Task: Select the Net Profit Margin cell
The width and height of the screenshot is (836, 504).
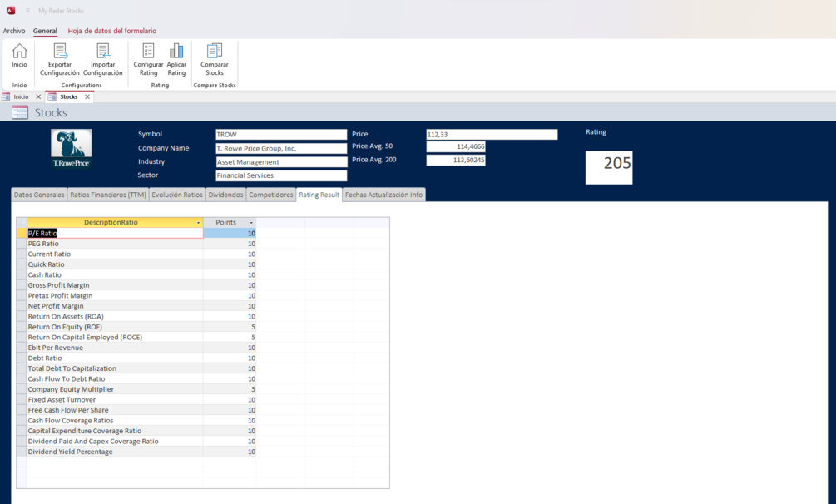Action: pos(115,306)
